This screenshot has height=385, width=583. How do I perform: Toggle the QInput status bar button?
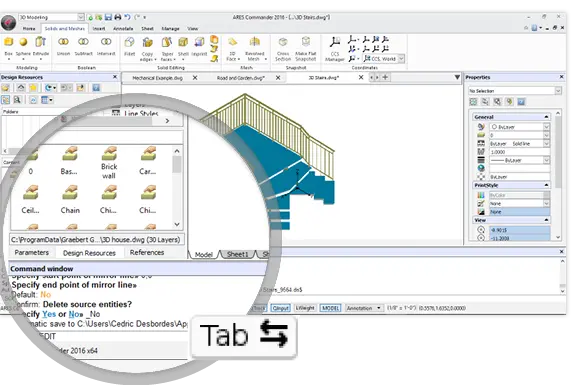point(281,308)
